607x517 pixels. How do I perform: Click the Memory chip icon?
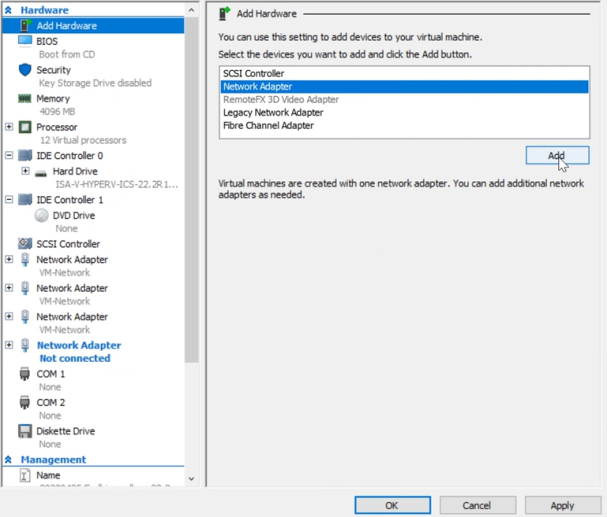click(x=25, y=99)
